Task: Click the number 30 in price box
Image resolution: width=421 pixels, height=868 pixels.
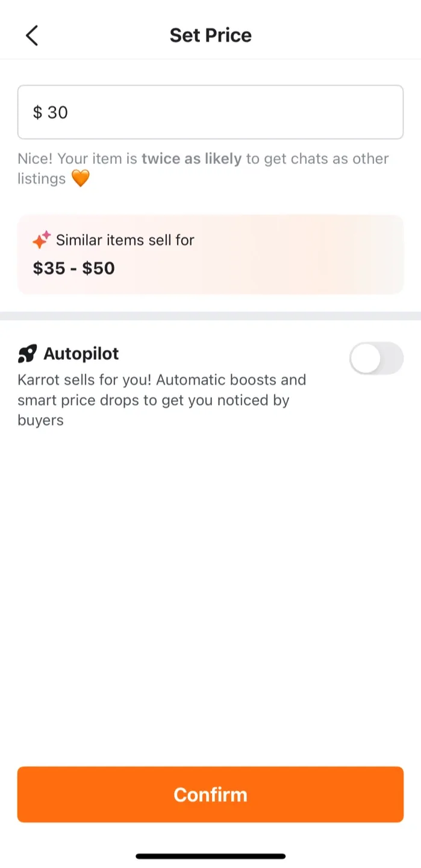Action: (58, 112)
